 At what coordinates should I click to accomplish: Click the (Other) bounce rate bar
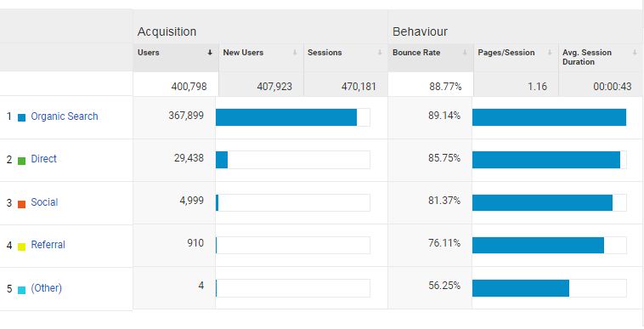(x=521, y=288)
